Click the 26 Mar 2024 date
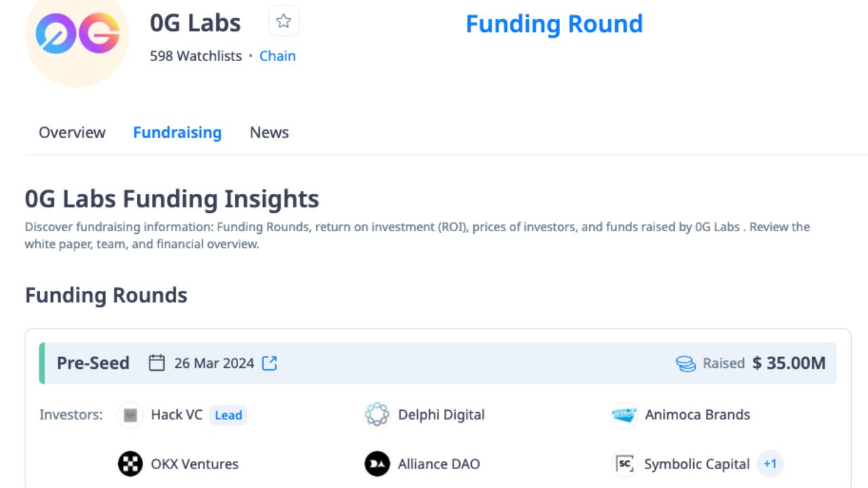868x488 pixels. point(214,363)
